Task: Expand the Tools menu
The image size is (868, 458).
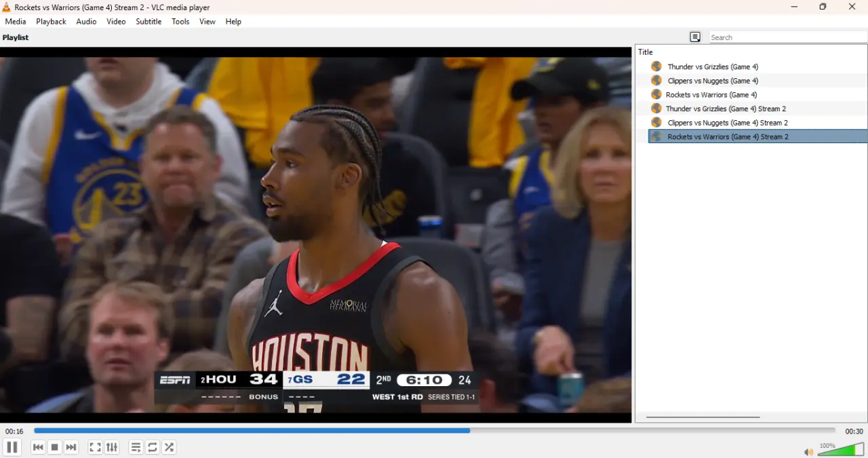Action: point(180,22)
